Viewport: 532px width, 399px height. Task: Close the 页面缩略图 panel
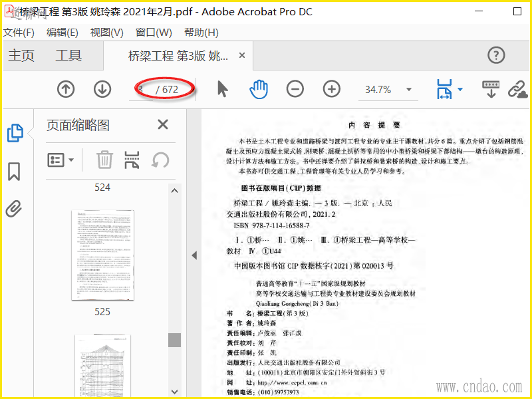[163, 124]
